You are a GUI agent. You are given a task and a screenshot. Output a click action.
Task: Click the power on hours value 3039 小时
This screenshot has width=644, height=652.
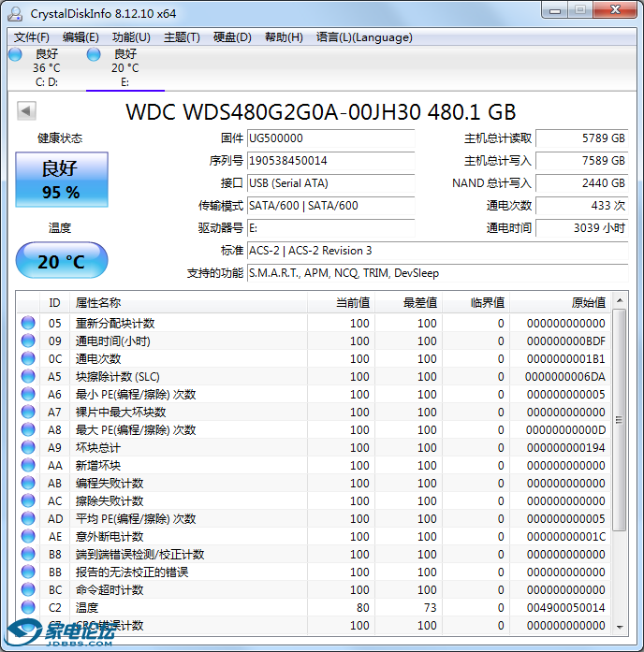[x=581, y=228]
